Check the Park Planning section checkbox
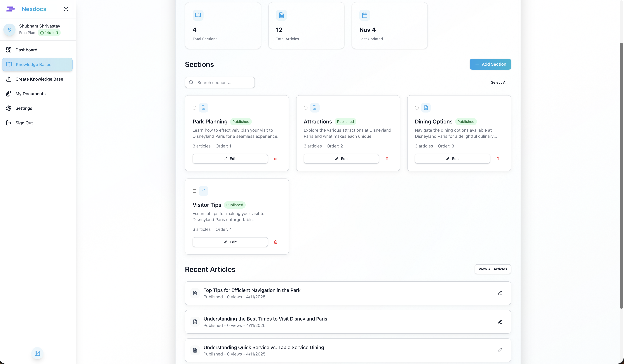 click(194, 108)
